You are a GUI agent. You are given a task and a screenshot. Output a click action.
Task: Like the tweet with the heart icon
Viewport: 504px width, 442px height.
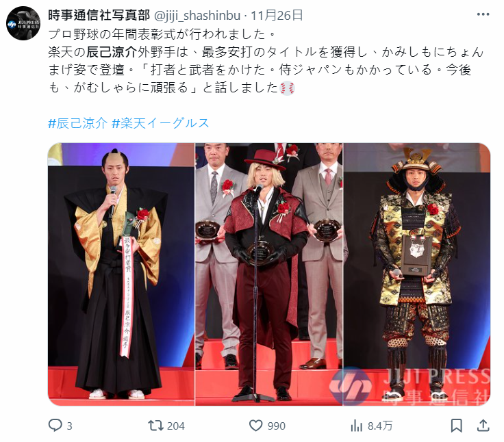256,426
